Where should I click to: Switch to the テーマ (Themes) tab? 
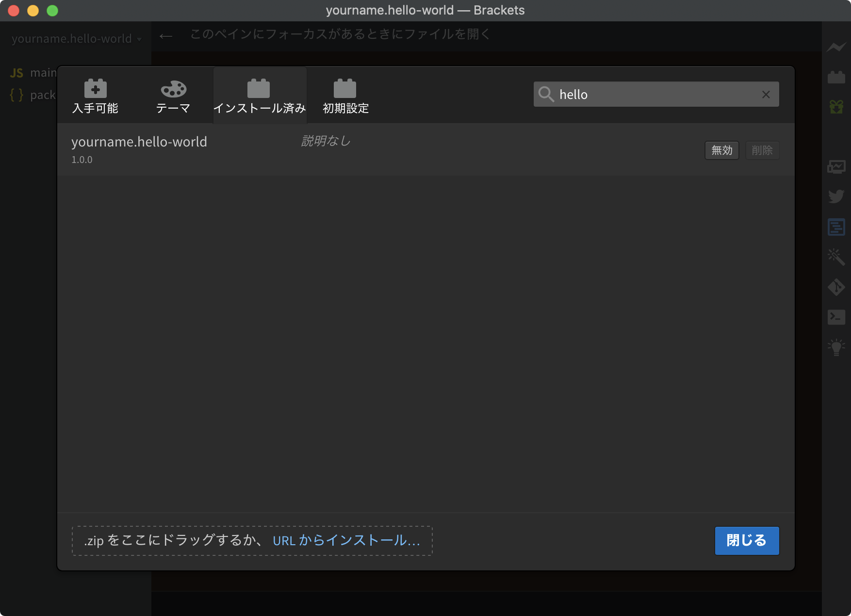tap(173, 96)
